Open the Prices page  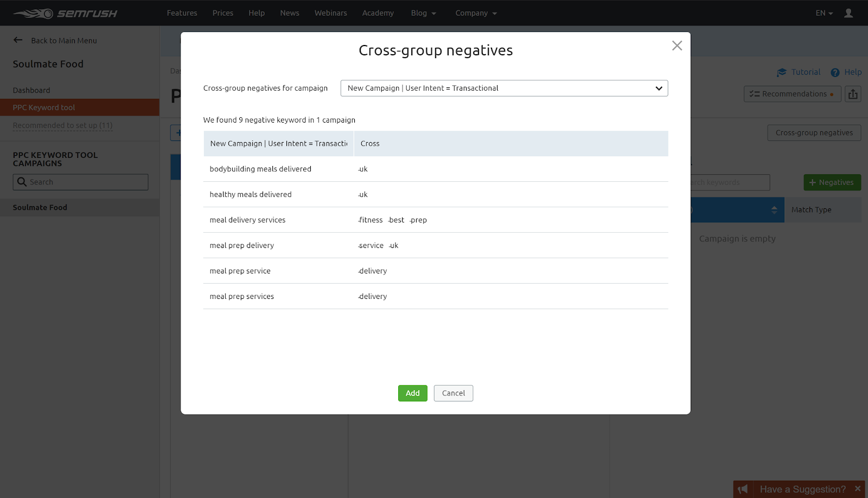[223, 13]
